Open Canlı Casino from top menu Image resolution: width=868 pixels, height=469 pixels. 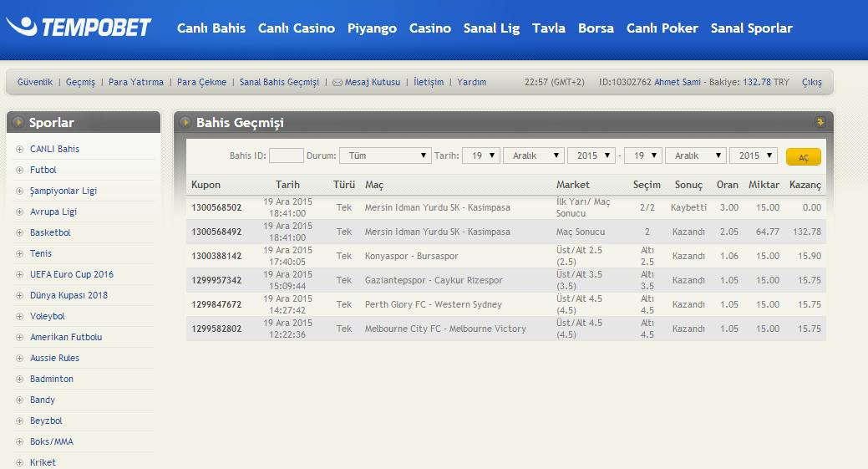pos(296,28)
